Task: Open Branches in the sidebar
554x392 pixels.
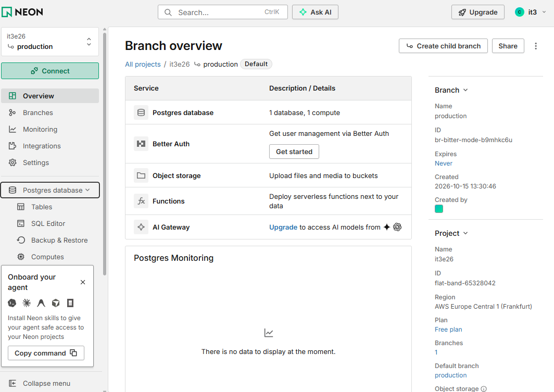Action: (x=50, y=112)
